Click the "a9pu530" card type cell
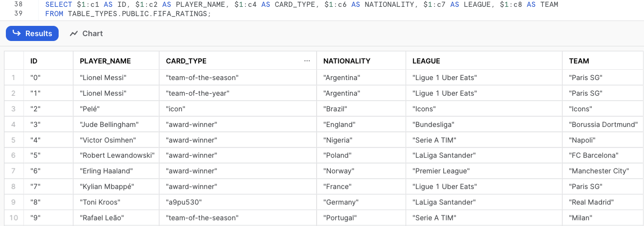The image size is (644, 226). [238, 202]
